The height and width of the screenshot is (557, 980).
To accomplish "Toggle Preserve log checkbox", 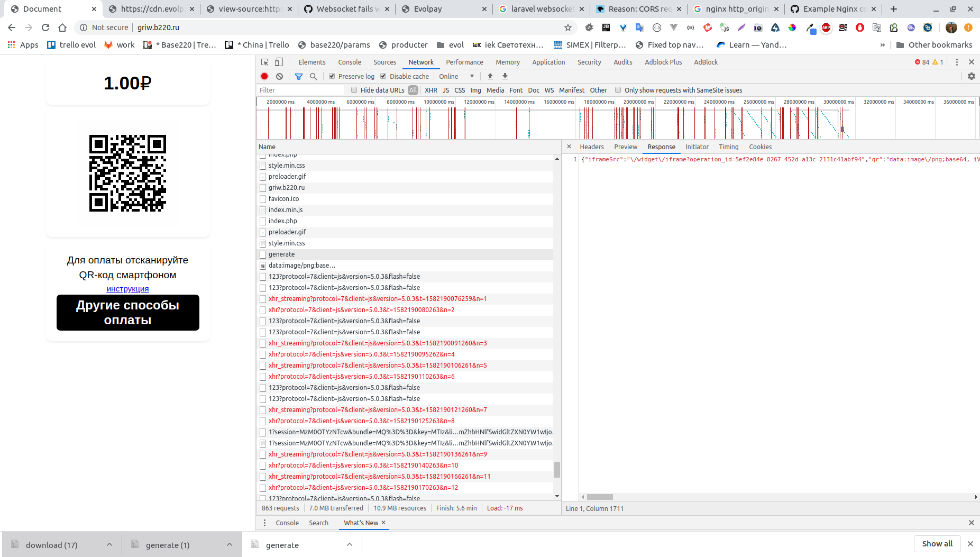I will click(332, 76).
